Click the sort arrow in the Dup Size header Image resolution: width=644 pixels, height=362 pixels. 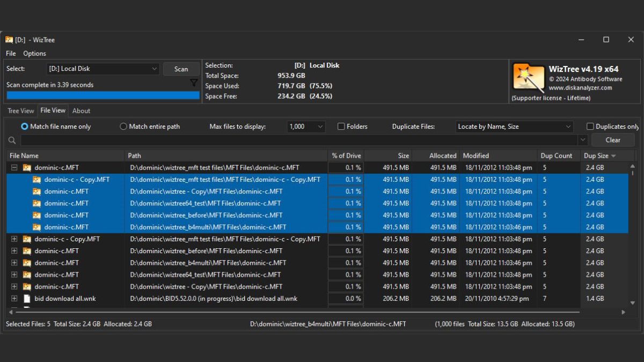coord(613,156)
